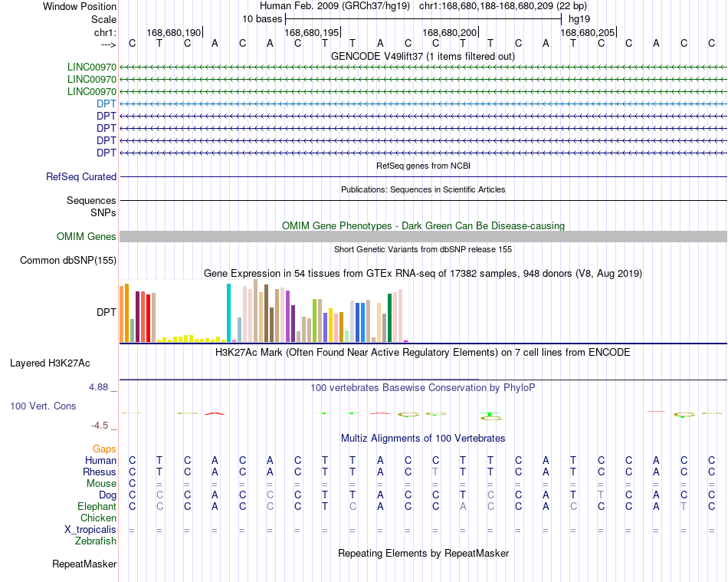The image size is (728, 582).
Task: Select the topmost LINC00970 transcript label
Action: tap(92, 67)
